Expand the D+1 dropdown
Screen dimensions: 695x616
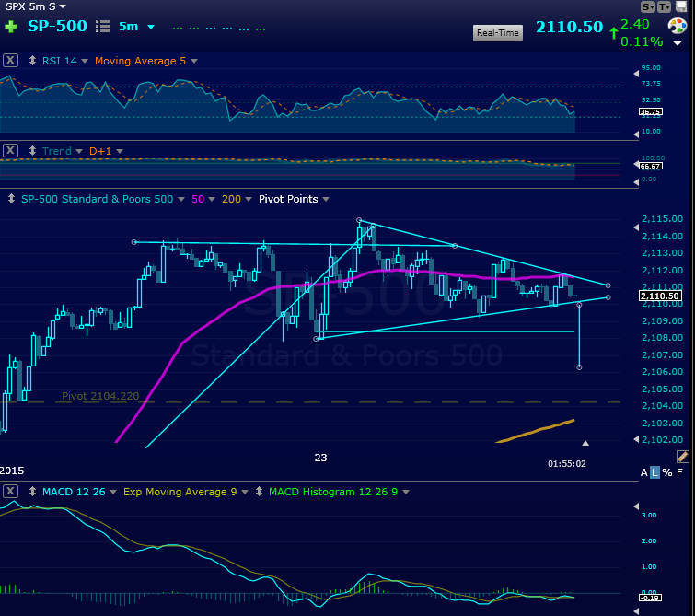tap(120, 151)
